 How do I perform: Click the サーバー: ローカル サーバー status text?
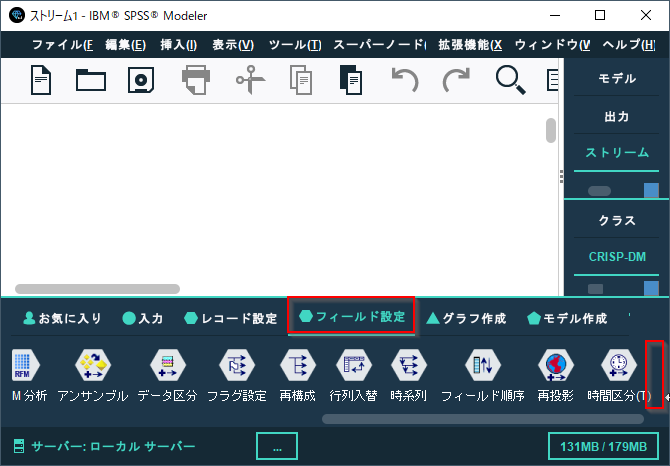113,446
